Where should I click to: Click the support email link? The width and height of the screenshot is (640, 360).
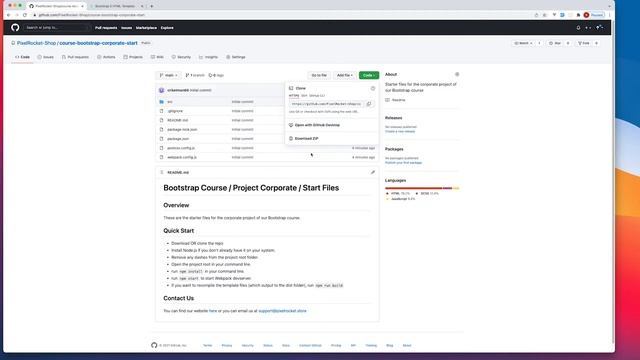coord(282,311)
